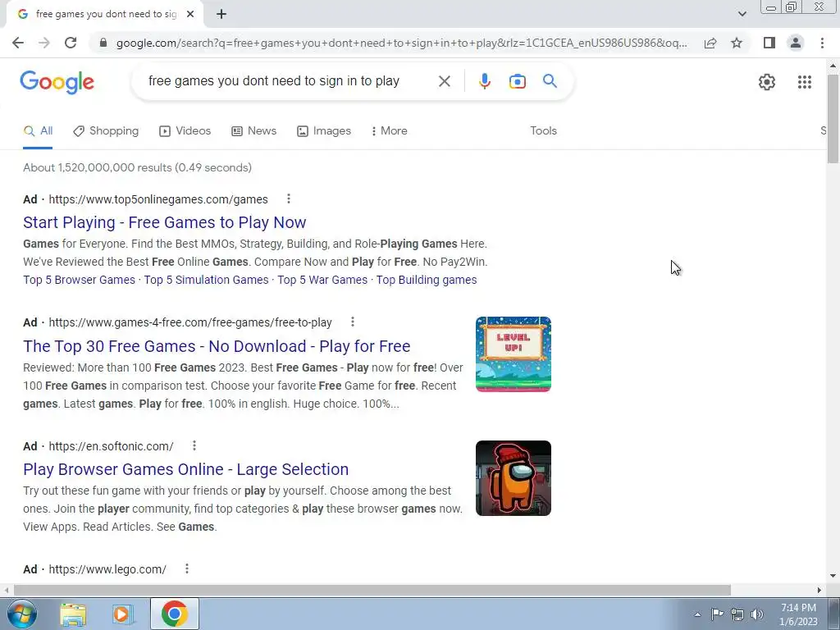Open options for games-4-free ad
This screenshot has width=840, height=630.
pos(352,322)
